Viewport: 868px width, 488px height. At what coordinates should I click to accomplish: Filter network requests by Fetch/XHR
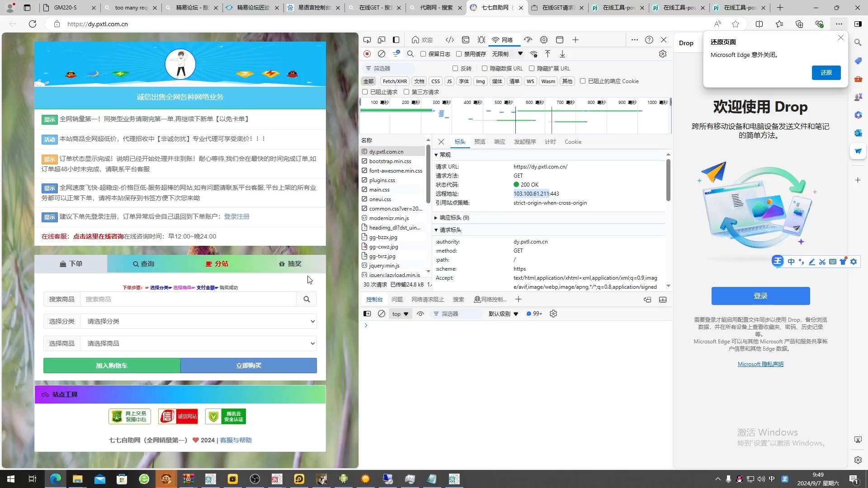pyautogui.click(x=395, y=81)
